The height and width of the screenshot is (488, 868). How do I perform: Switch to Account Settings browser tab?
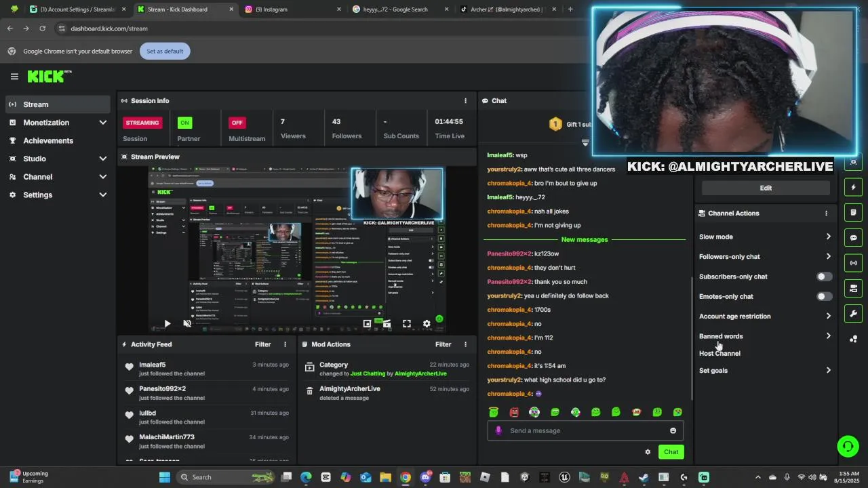coord(77,9)
